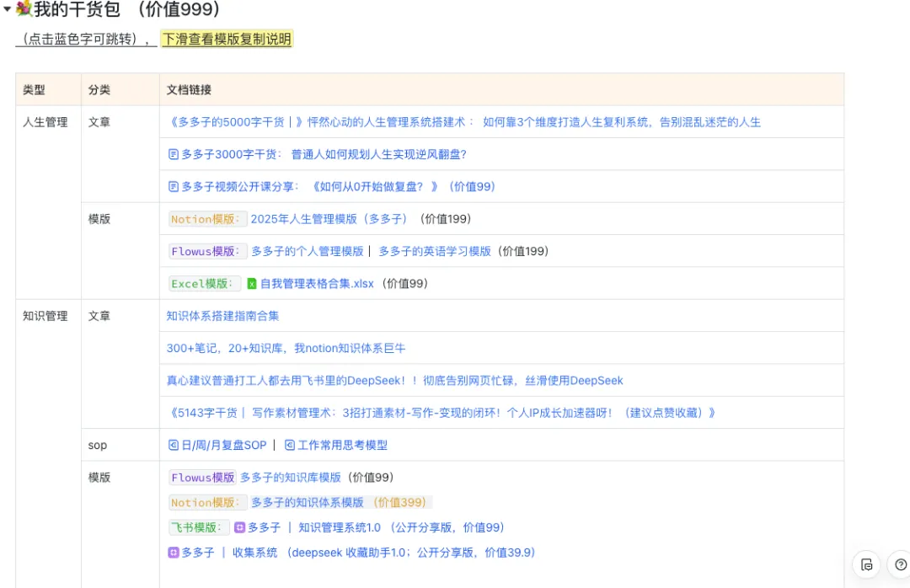This screenshot has width=910, height=588.
Task: Click the Flowus模版 tag beside 多多子的知识库模版
Action: 202,477
